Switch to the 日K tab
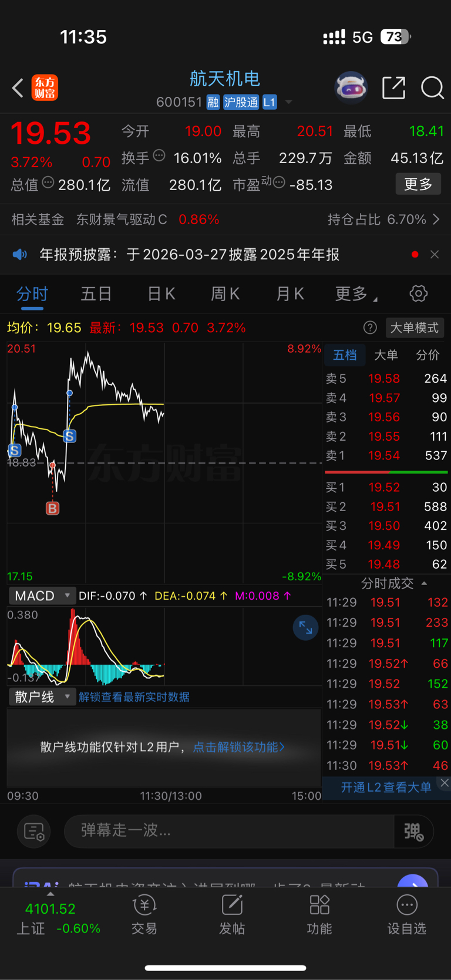 click(161, 293)
